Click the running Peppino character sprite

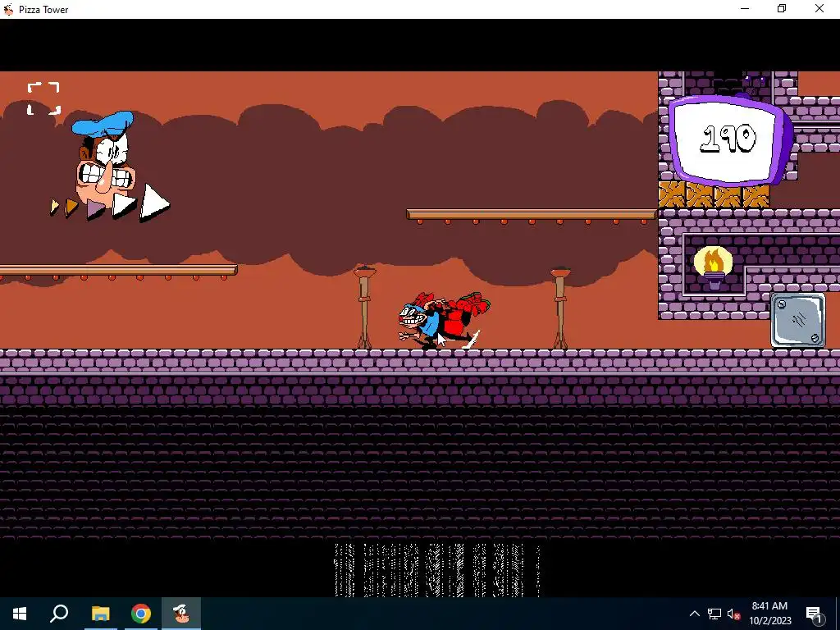(x=444, y=321)
